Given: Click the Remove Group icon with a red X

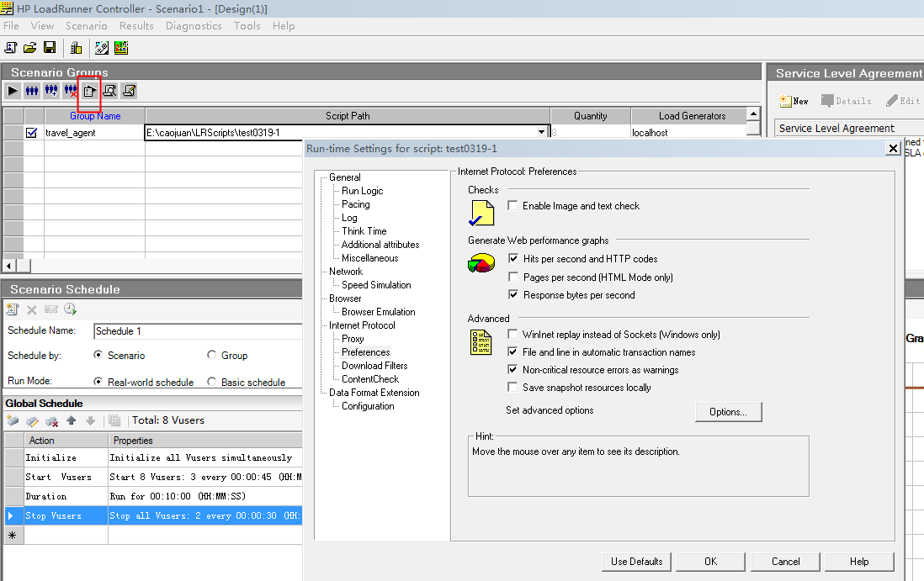Looking at the screenshot, I should (71, 91).
